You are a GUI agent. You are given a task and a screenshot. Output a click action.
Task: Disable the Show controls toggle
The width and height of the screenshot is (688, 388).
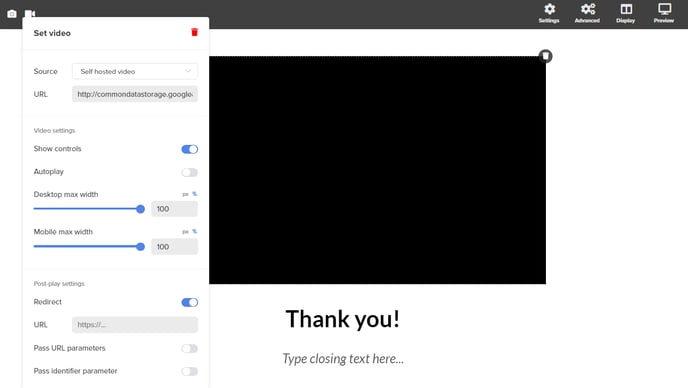point(190,149)
